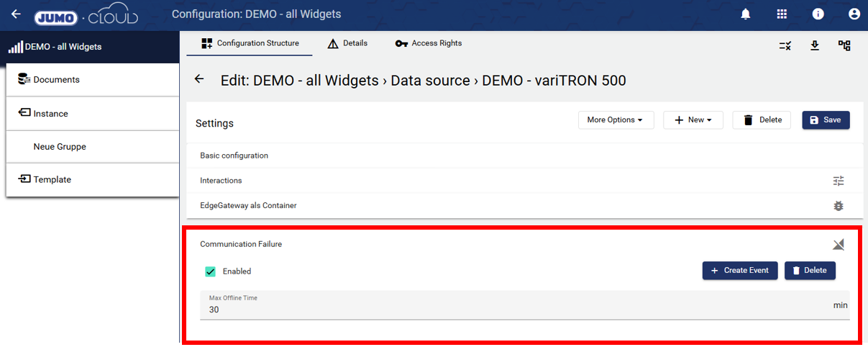Click the Interactions sliders icon
The width and height of the screenshot is (868, 347).
click(838, 181)
